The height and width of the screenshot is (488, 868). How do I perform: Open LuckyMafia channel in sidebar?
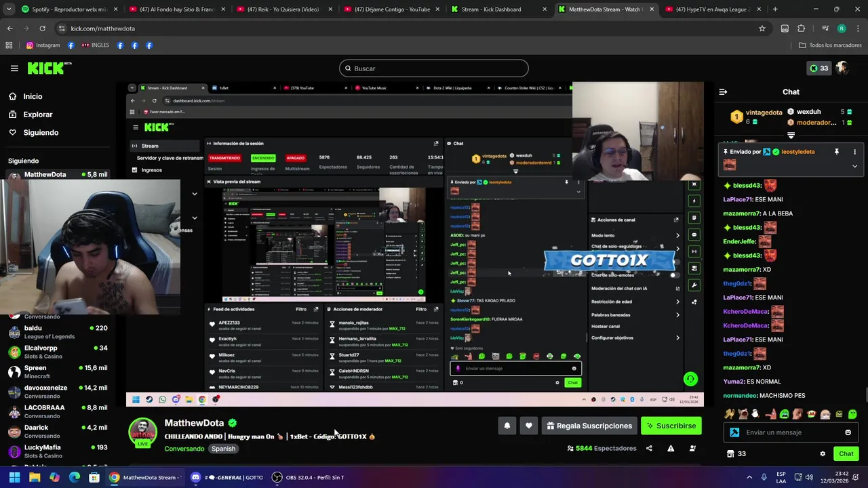coord(58,451)
